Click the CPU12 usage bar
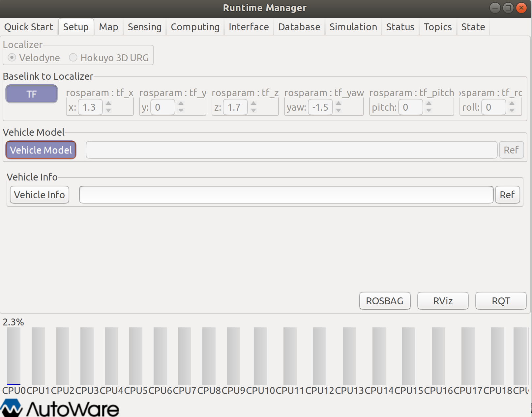This screenshot has height=417, width=532. [320, 356]
